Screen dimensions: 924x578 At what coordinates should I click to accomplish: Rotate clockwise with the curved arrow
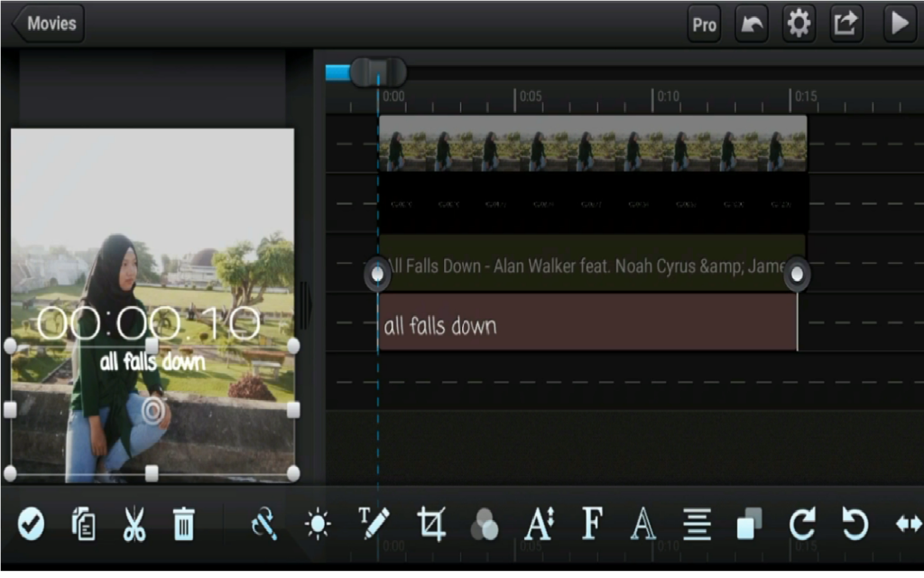coord(802,524)
